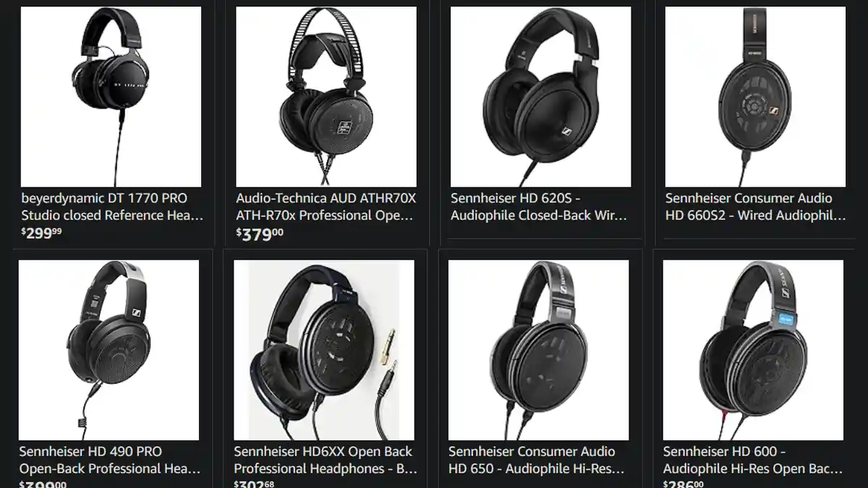Click the Sennheiser HD6XX headphone photo
The width and height of the screenshot is (868, 488).
[x=324, y=351]
